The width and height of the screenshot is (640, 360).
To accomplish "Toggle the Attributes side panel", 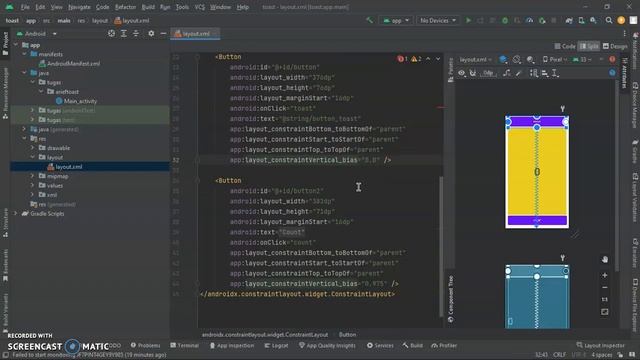I will click(x=624, y=72).
